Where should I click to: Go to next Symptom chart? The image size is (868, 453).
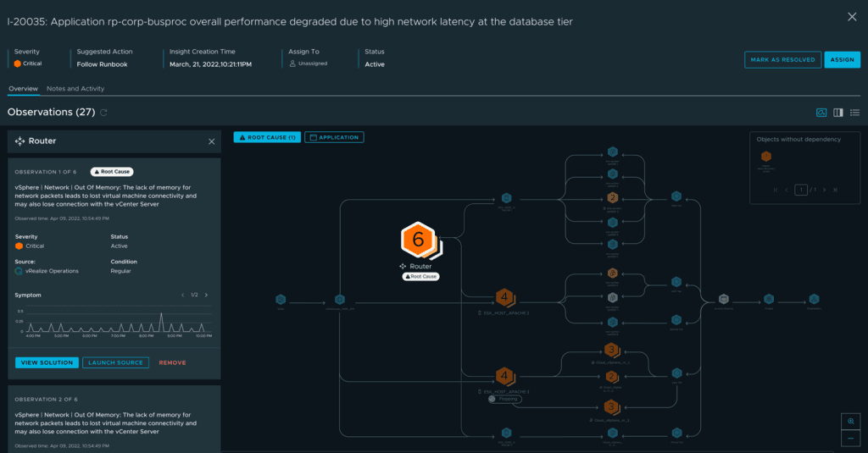[206, 295]
